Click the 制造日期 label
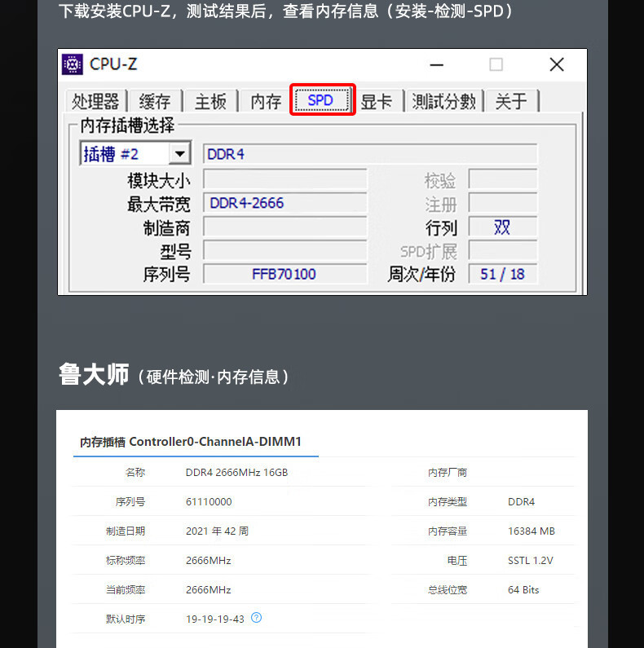This screenshot has width=644, height=648. 126,531
